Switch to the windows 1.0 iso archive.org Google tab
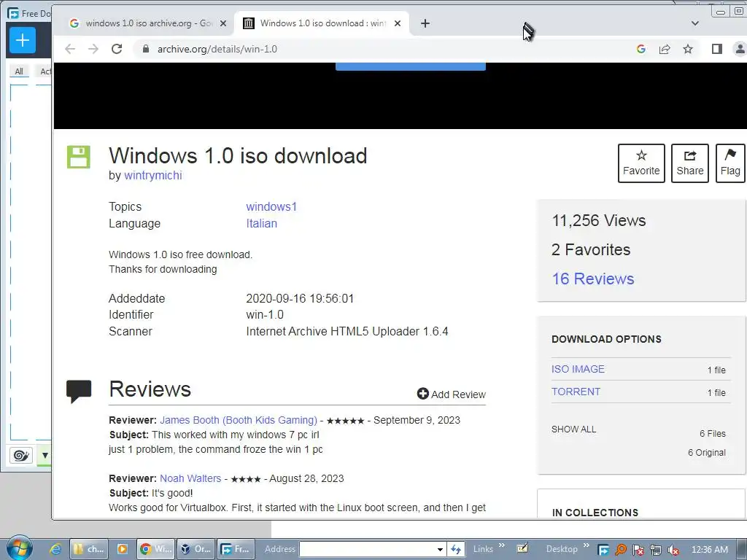 (148, 23)
